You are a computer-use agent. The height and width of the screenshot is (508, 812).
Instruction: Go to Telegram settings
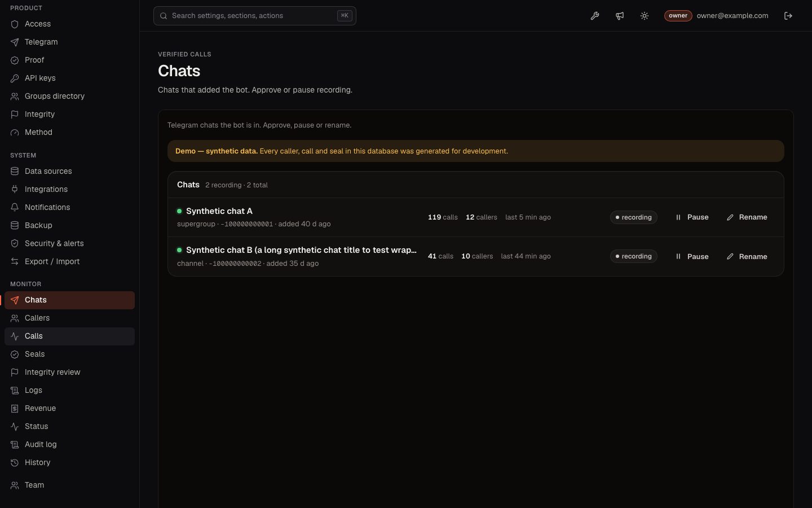pyautogui.click(x=69, y=42)
